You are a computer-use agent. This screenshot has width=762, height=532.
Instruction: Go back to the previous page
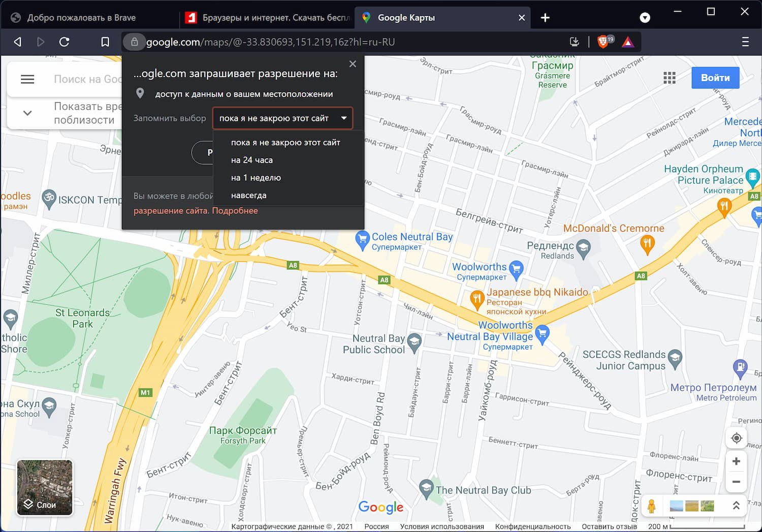pos(18,42)
